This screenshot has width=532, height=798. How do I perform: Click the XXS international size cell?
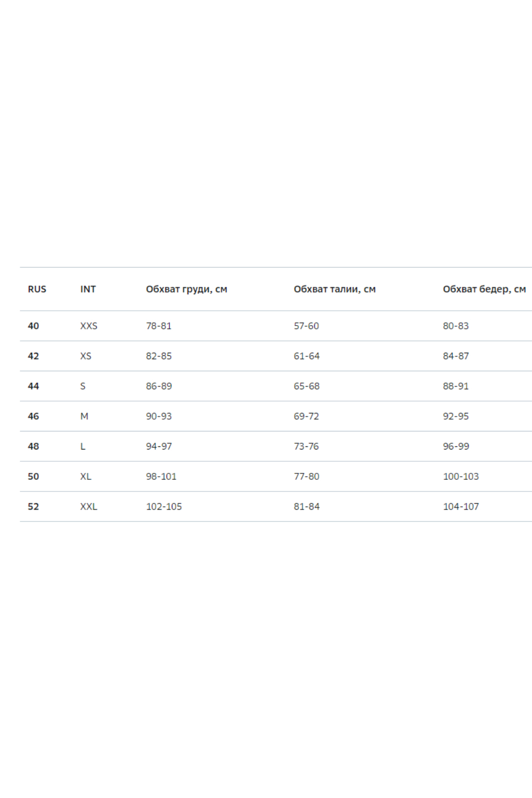pyautogui.click(x=89, y=326)
